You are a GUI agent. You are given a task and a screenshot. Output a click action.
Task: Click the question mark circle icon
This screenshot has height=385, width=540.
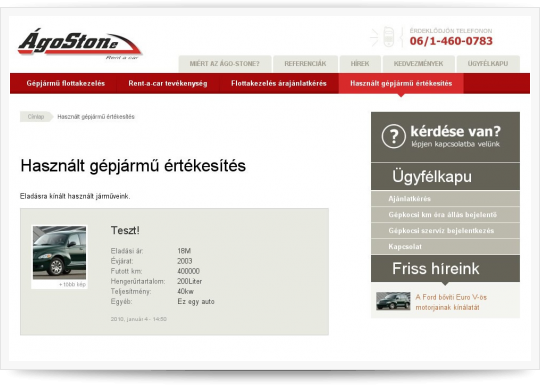(x=393, y=136)
